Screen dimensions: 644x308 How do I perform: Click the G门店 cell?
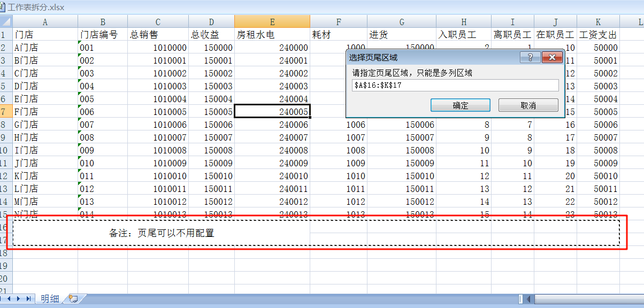pos(45,125)
